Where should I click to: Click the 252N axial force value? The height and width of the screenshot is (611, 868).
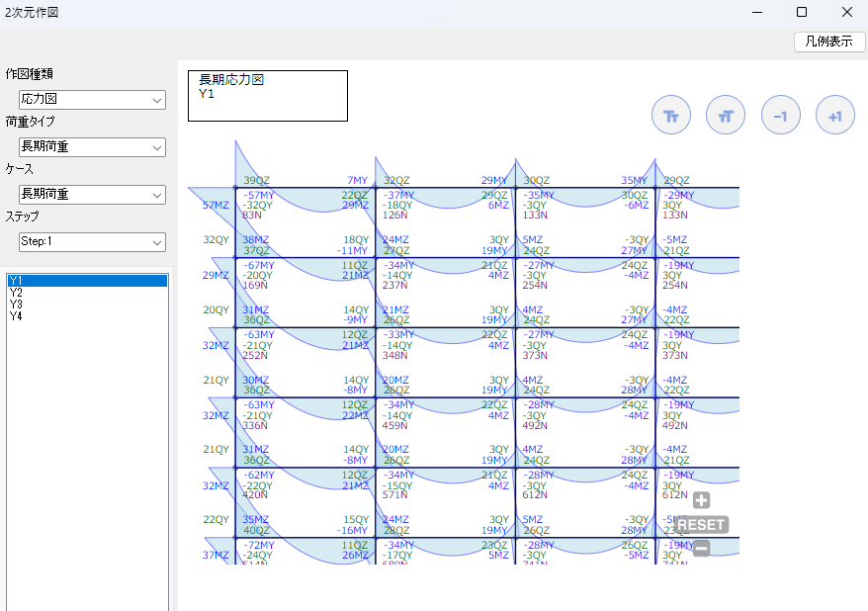tap(255, 355)
